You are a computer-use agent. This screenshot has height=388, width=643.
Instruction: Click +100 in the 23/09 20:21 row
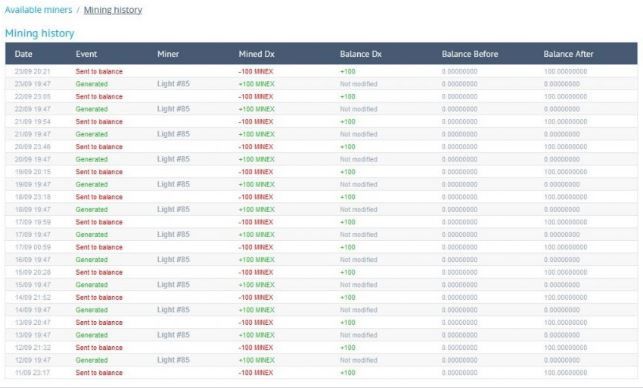(x=348, y=71)
